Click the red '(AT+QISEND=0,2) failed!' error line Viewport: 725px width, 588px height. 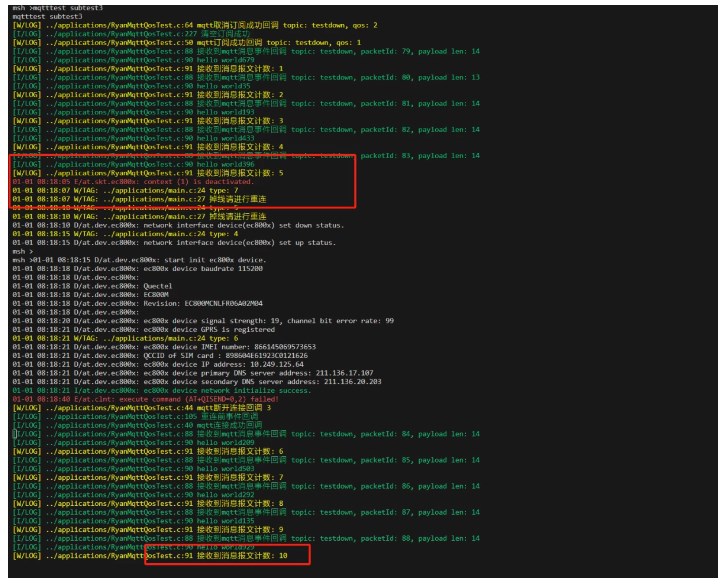tap(146, 399)
